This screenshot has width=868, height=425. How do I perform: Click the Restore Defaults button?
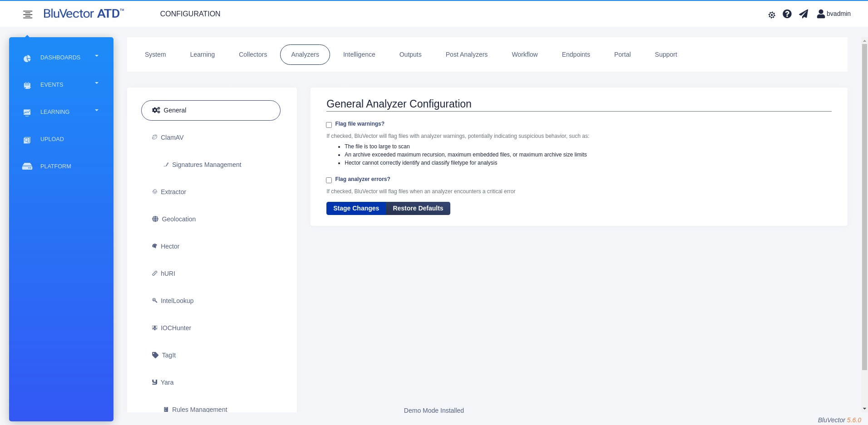click(x=418, y=208)
